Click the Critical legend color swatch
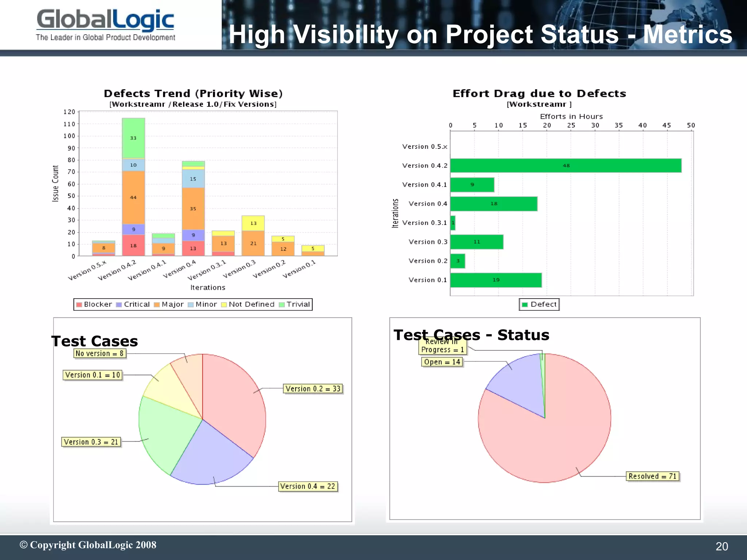The width and height of the screenshot is (747, 560). (x=119, y=305)
